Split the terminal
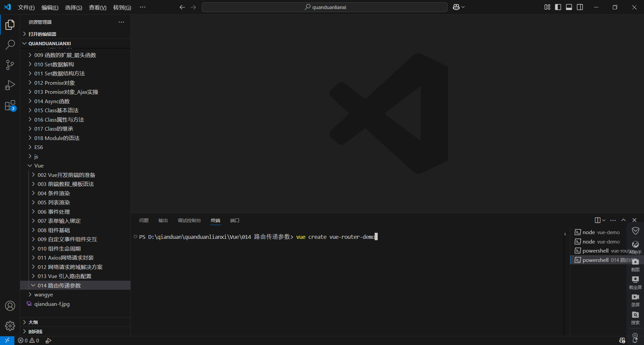This screenshot has height=345, width=644. point(597,220)
